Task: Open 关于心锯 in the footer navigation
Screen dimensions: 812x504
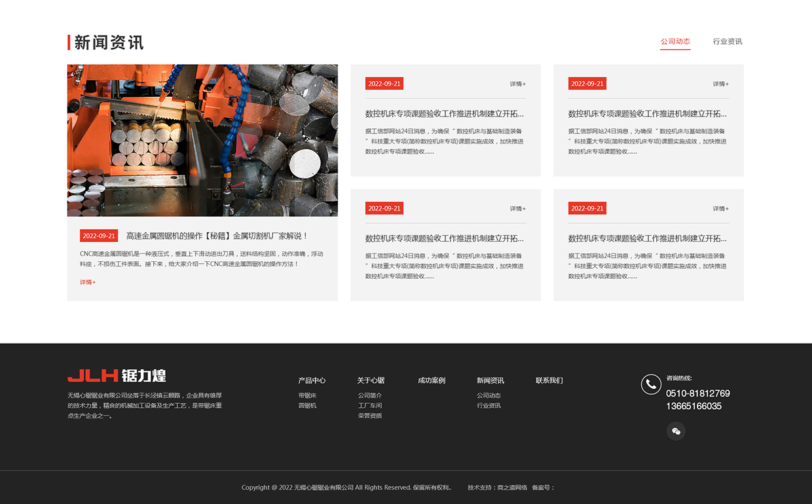Action: point(370,380)
